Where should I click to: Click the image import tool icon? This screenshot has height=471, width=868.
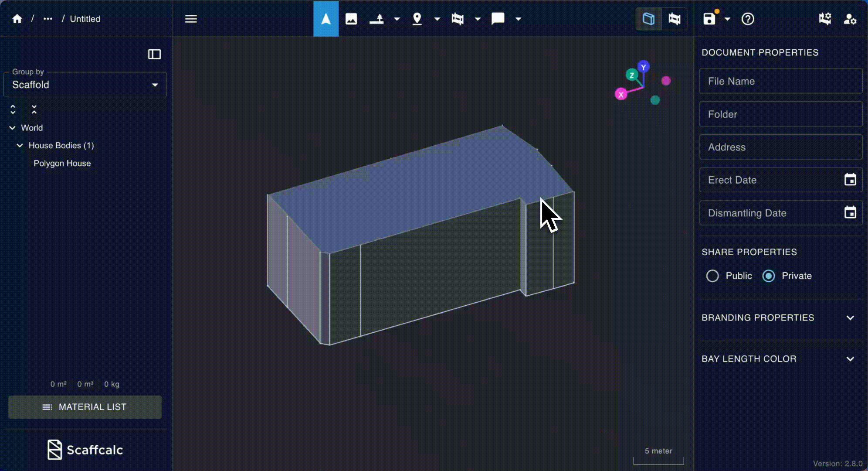(x=351, y=19)
